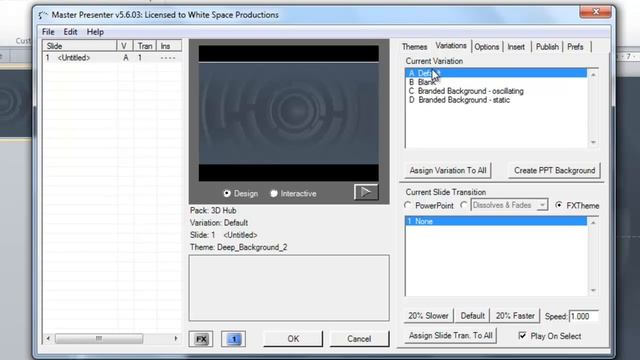Click the Ins column header
This screenshot has height=360, width=640.
pos(169,46)
